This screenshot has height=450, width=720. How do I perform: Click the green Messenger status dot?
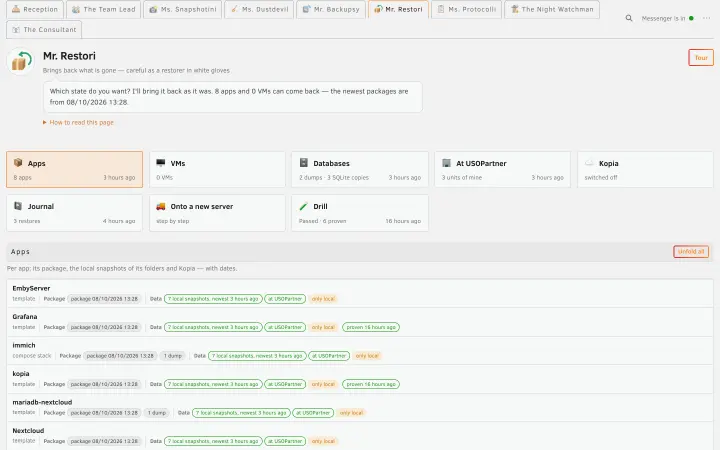point(691,18)
